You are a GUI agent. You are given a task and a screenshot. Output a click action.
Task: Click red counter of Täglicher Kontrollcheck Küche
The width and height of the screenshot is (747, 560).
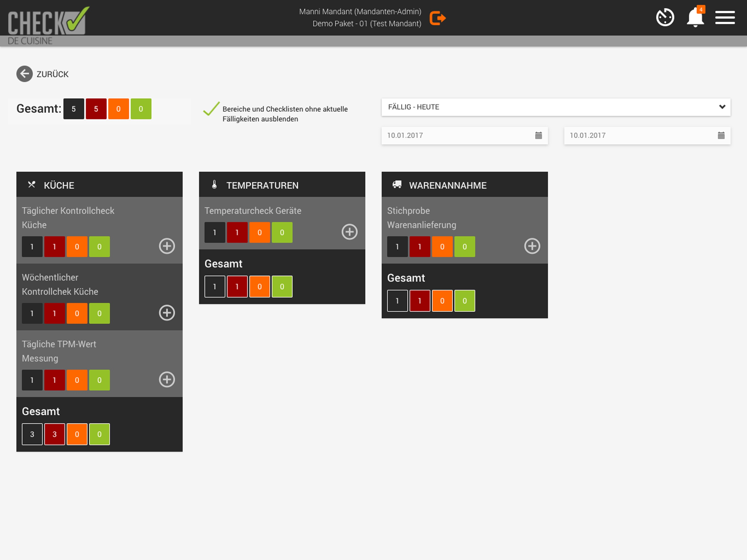(55, 247)
